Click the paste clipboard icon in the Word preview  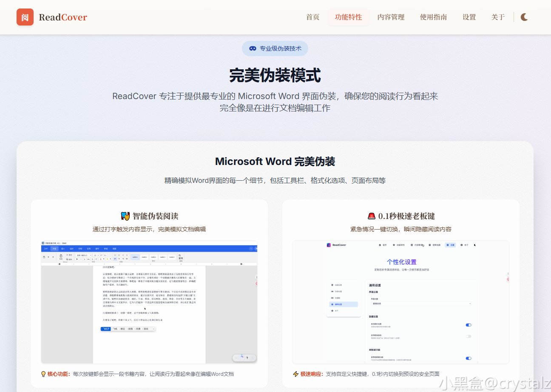pos(61,256)
